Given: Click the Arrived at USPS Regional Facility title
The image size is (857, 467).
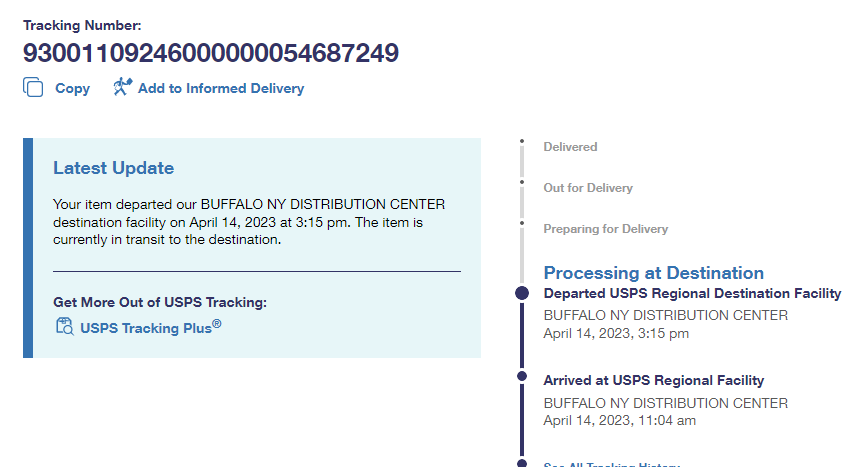Looking at the screenshot, I should coord(653,380).
